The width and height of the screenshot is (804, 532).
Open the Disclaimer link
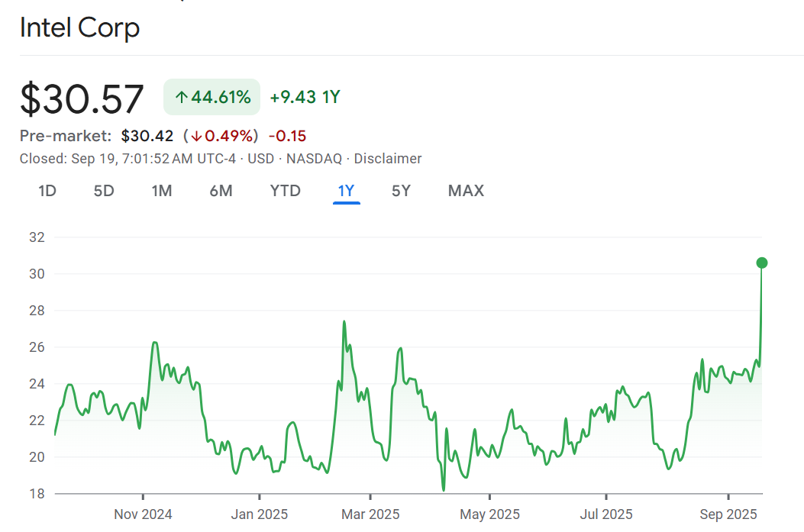[388, 159]
